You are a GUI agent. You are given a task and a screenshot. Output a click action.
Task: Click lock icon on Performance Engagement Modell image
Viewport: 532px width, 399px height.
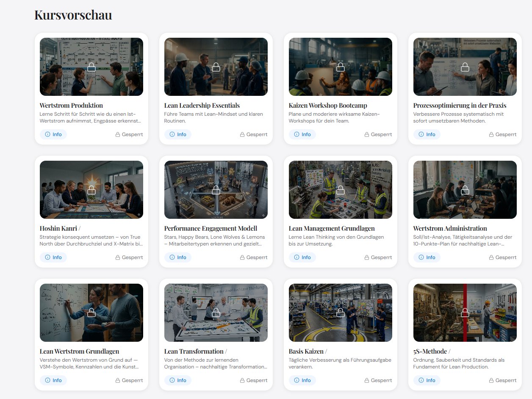click(x=216, y=190)
